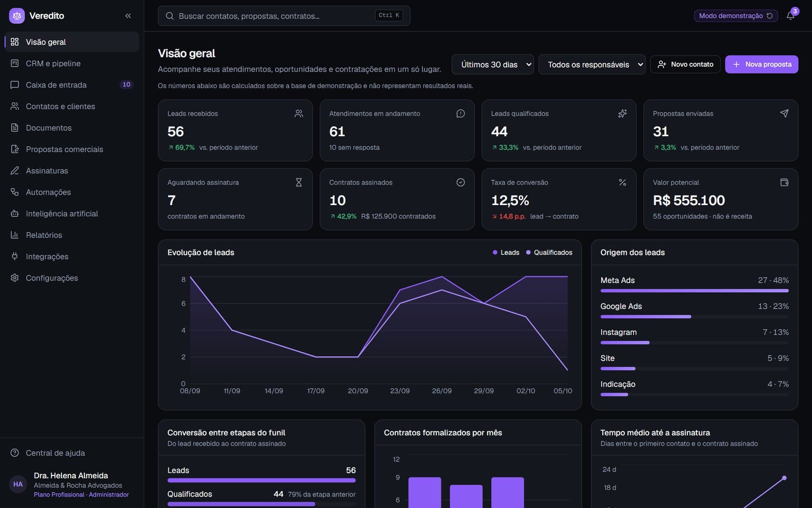Click the Veredito scales logo icon

click(x=17, y=16)
